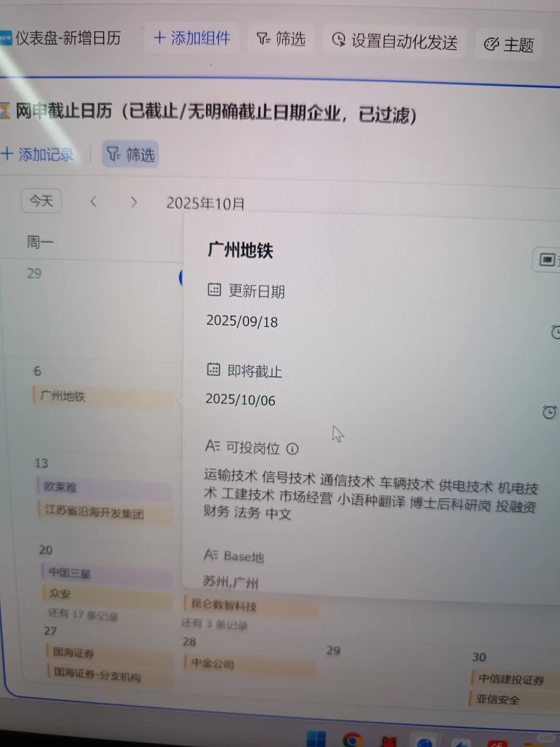Screen dimensions: 560x747
Task: Open the 江苏省沿海开发集团 entry
Action: (x=105, y=513)
